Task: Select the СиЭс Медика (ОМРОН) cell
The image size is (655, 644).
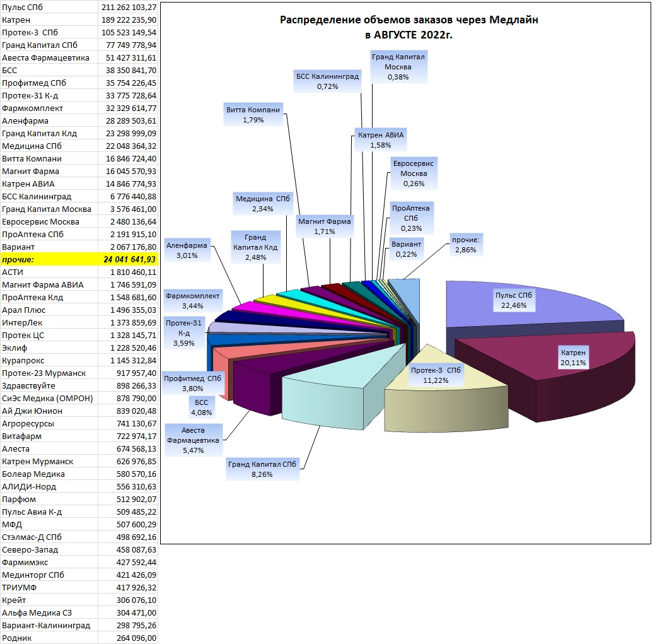Action: [49, 398]
